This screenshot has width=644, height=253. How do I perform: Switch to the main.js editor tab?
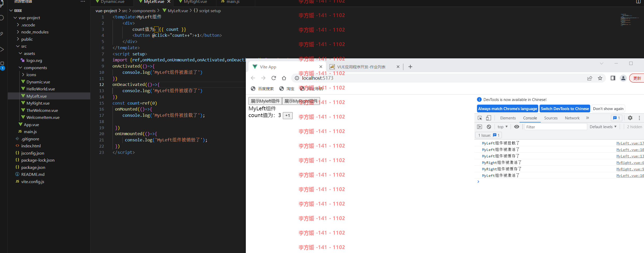pos(233,2)
